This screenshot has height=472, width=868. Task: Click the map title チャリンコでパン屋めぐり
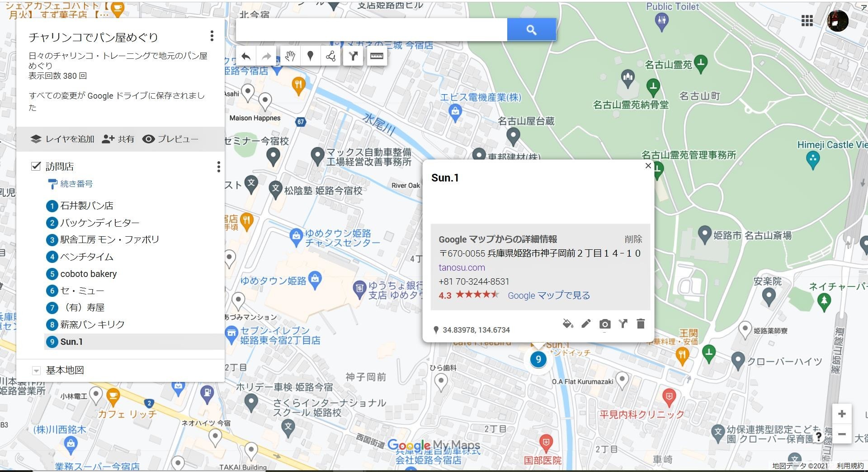coord(93,37)
